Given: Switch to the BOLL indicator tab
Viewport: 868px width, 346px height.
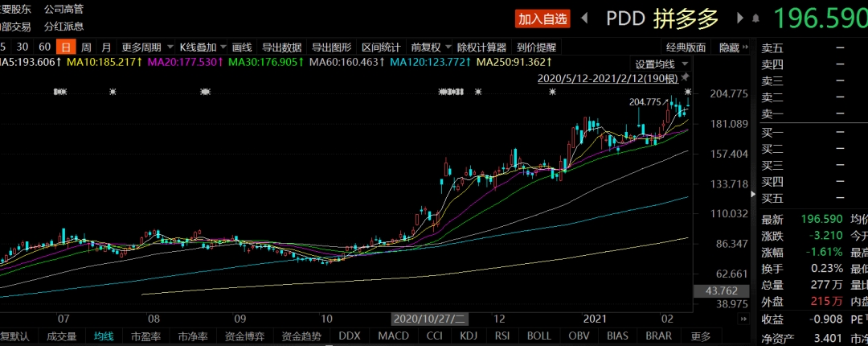Looking at the screenshot, I should (x=539, y=336).
